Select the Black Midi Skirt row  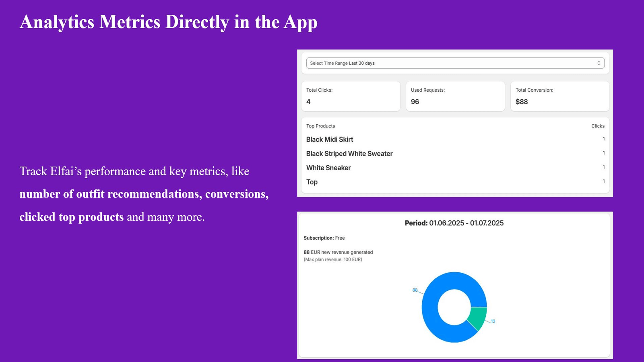click(455, 139)
